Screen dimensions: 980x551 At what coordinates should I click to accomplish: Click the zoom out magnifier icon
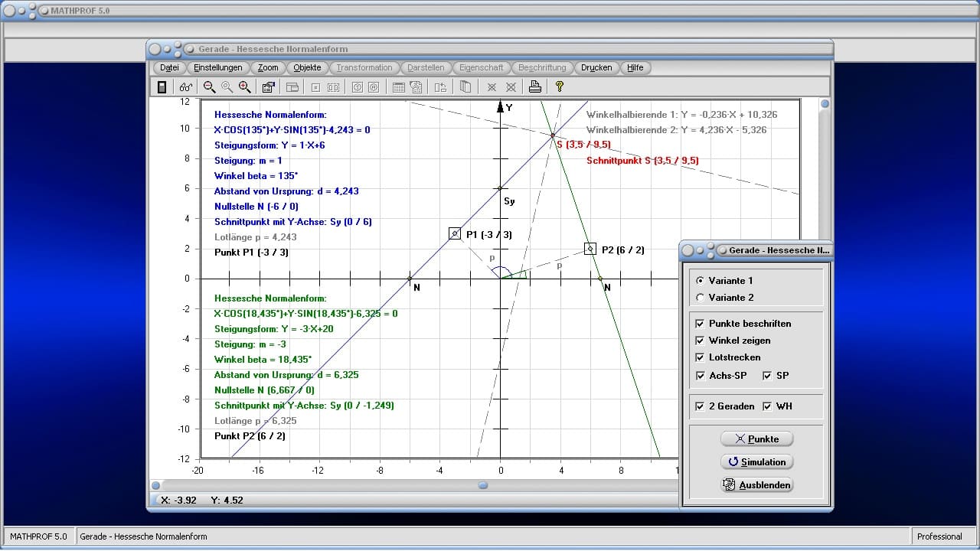point(209,87)
